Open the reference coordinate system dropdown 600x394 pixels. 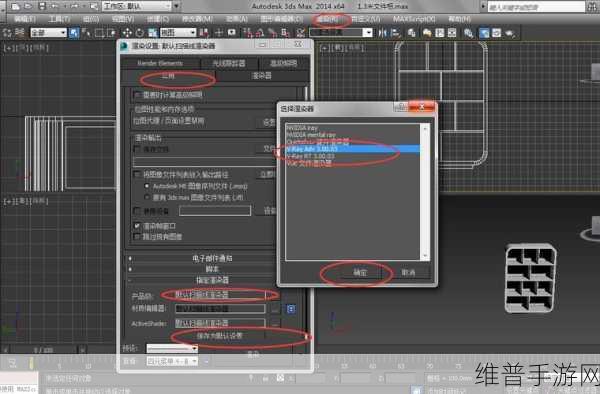[178, 33]
